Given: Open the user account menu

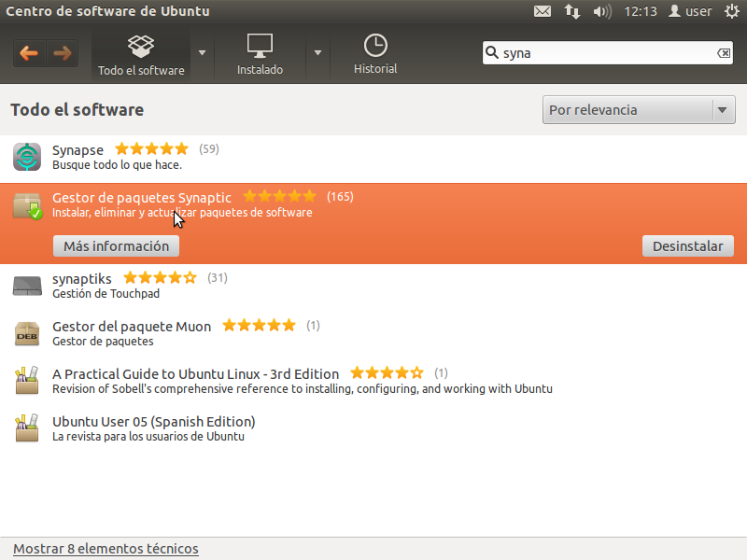Looking at the screenshot, I should pos(690,11).
